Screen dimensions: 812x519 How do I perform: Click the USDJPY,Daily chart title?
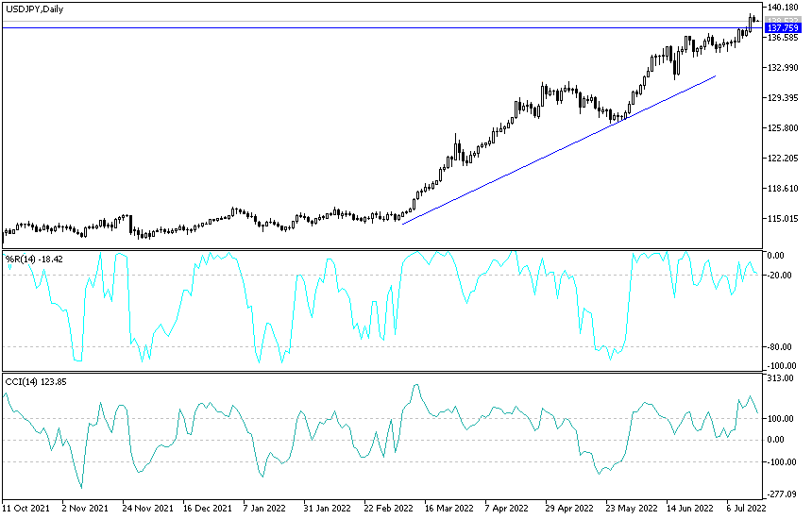point(35,9)
